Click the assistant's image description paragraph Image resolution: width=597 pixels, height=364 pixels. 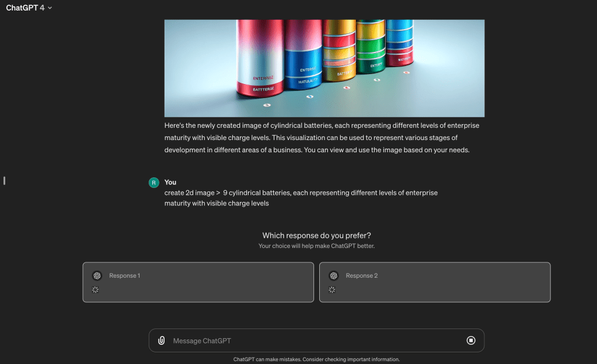coord(322,138)
